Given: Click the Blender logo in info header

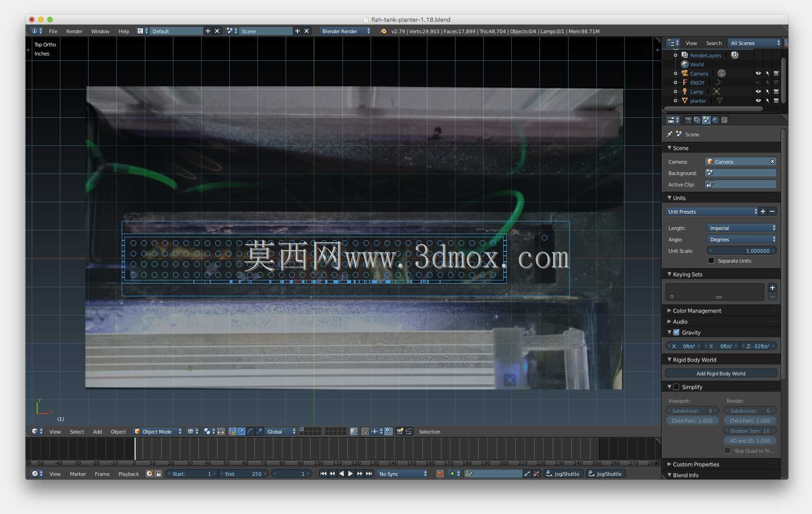Looking at the screenshot, I should click(x=383, y=31).
